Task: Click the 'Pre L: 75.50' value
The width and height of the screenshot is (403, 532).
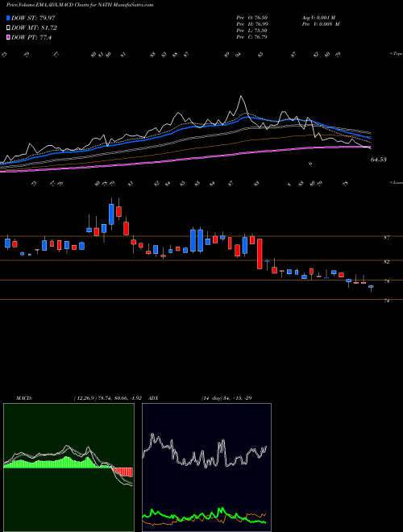Action: click(251, 31)
